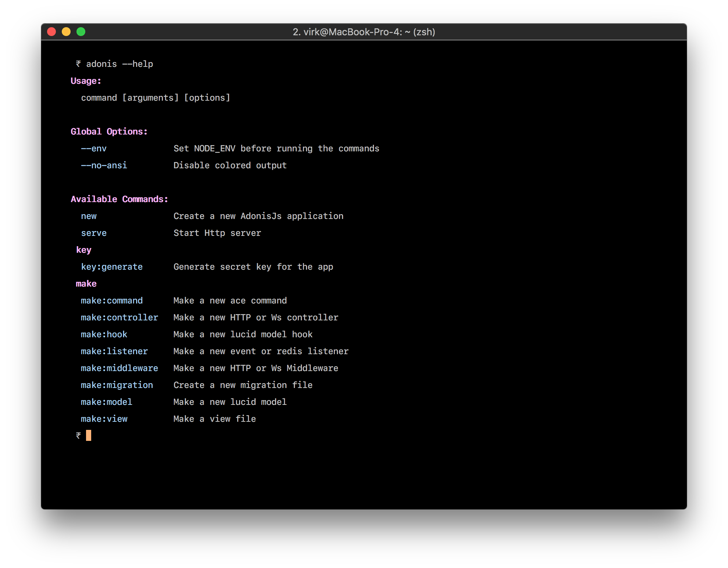Click the orange cursor block at prompt
728x568 pixels.
[x=89, y=435]
